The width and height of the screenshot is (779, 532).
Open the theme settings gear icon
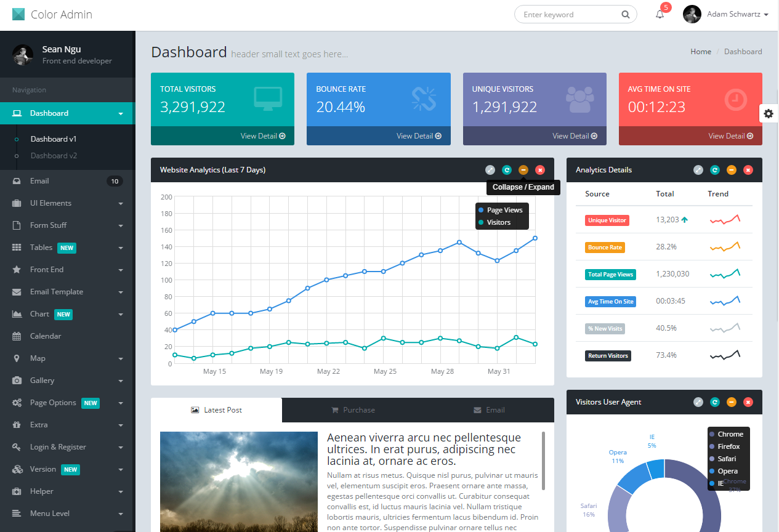(769, 113)
